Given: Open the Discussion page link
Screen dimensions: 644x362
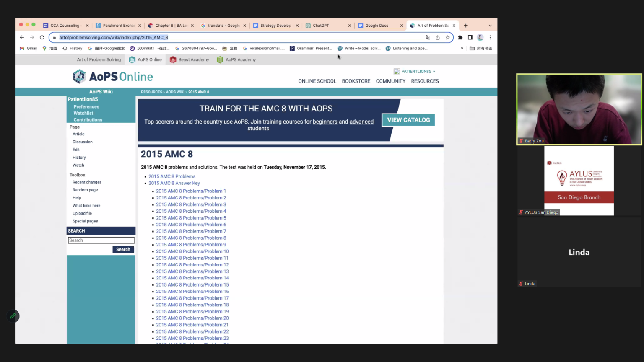Looking at the screenshot, I should pos(83,142).
